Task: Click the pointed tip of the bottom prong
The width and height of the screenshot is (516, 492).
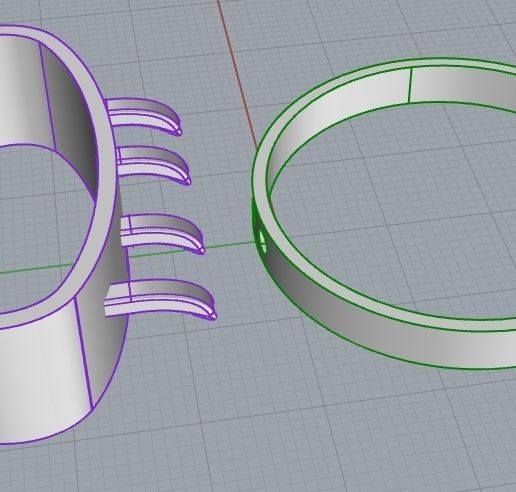Action: [x=213, y=316]
